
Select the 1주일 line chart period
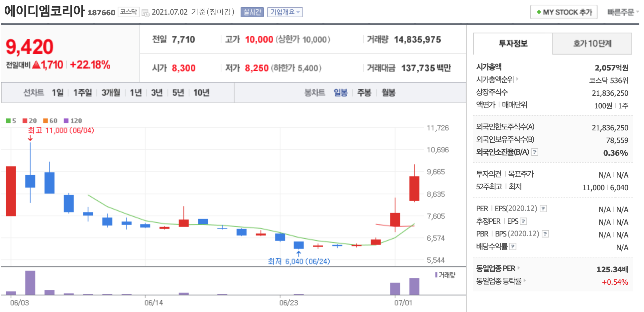82,92
